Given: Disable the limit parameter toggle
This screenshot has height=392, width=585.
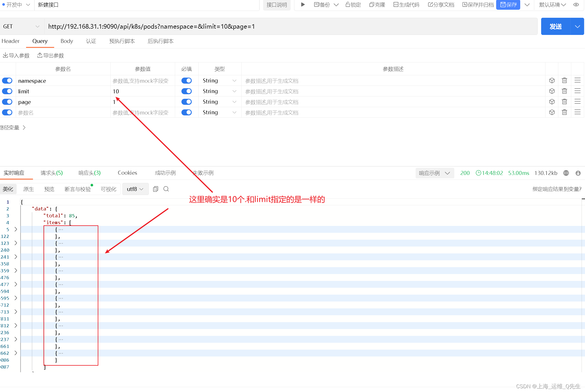Looking at the screenshot, I should pos(7,91).
